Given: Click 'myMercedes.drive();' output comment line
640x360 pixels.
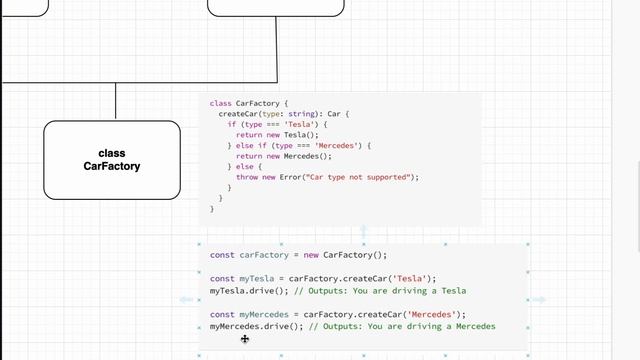Looking at the screenshot, I should 353,327.
